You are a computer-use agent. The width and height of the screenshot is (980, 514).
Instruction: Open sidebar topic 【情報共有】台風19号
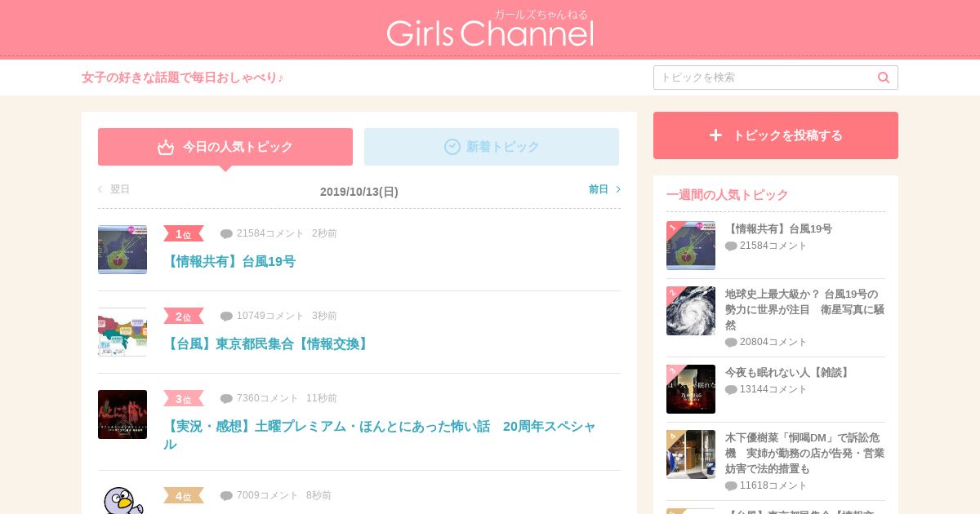point(779,229)
